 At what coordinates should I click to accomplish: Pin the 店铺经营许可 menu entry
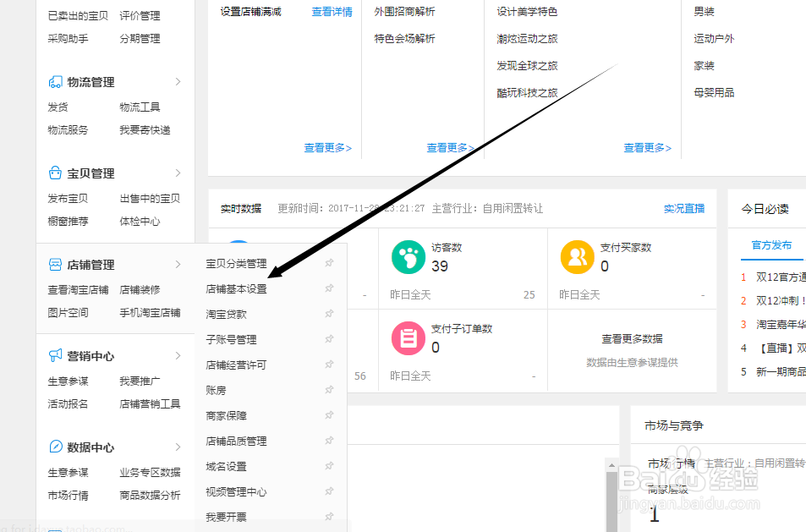(329, 365)
